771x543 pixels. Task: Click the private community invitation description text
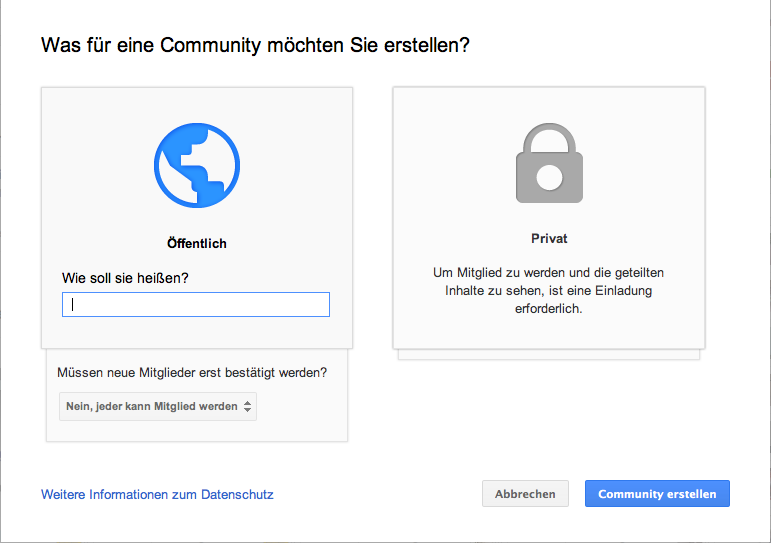pos(548,290)
